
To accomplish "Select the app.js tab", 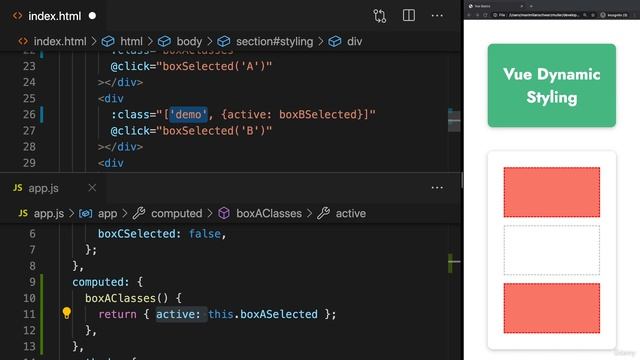I will click(x=53, y=188).
